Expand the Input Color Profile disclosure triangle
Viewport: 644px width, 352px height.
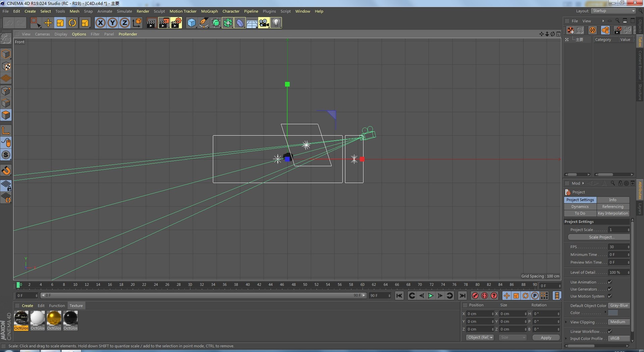[566, 339]
